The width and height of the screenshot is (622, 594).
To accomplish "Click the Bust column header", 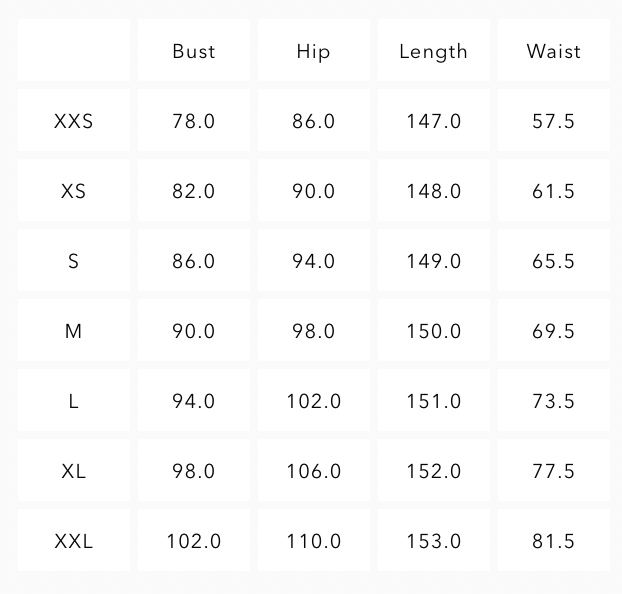I will pos(193,51).
